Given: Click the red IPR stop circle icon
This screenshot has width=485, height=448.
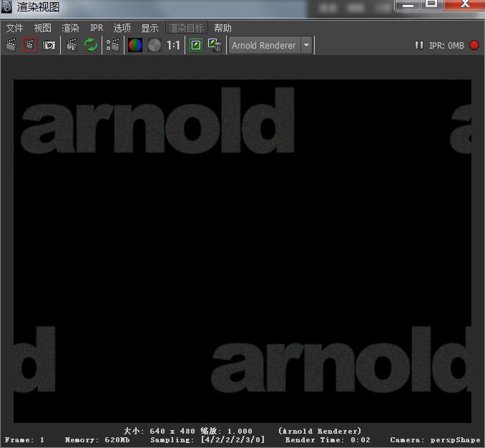Looking at the screenshot, I should tap(474, 45).
